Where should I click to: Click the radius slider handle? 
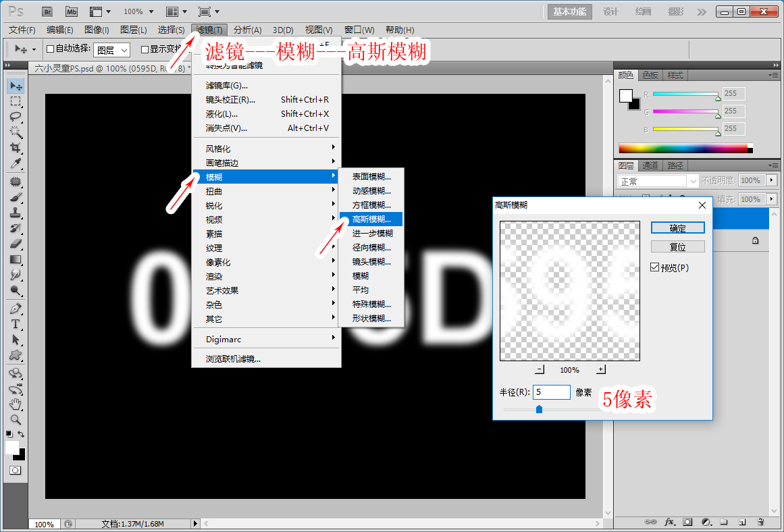[539, 409]
